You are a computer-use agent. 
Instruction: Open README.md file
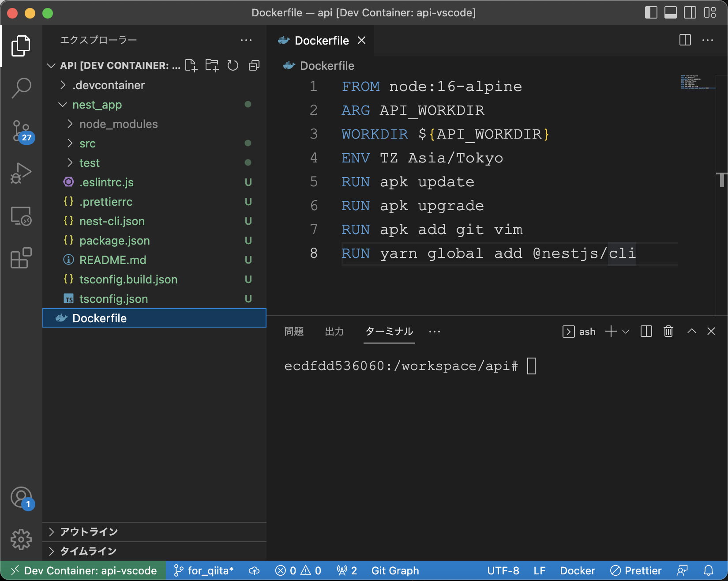[x=154, y=260]
